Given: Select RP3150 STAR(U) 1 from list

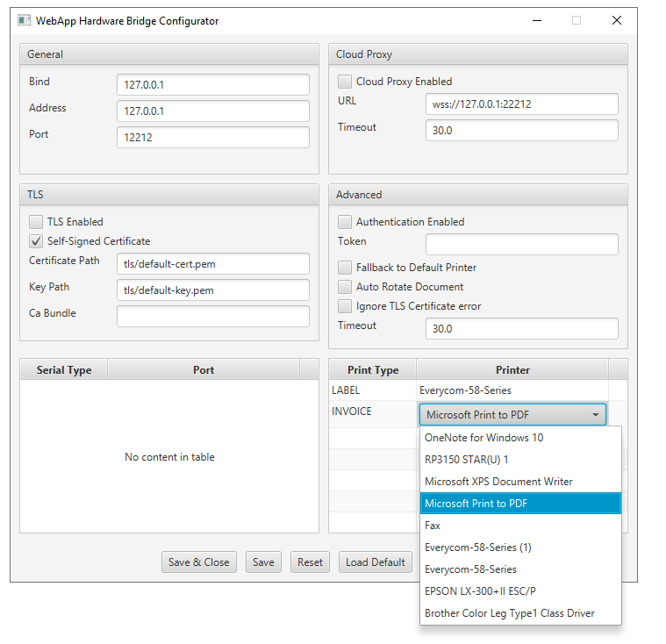Looking at the screenshot, I should (x=520, y=460).
